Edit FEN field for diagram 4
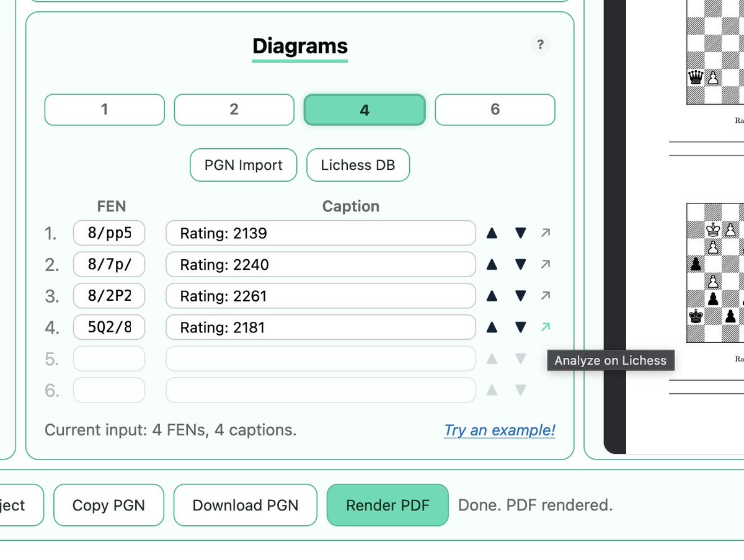This screenshot has height=560, width=744. point(109,327)
